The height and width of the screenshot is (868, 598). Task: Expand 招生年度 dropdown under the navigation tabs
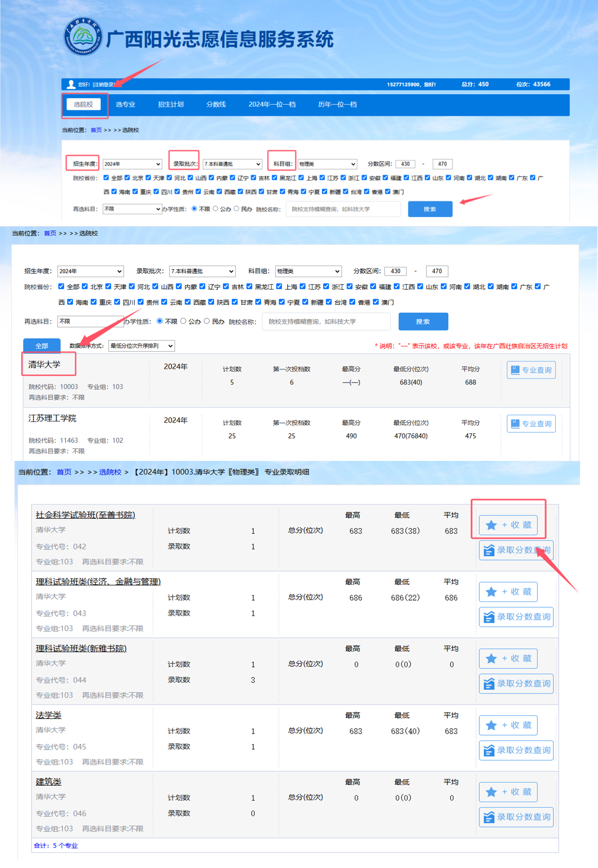point(132,164)
